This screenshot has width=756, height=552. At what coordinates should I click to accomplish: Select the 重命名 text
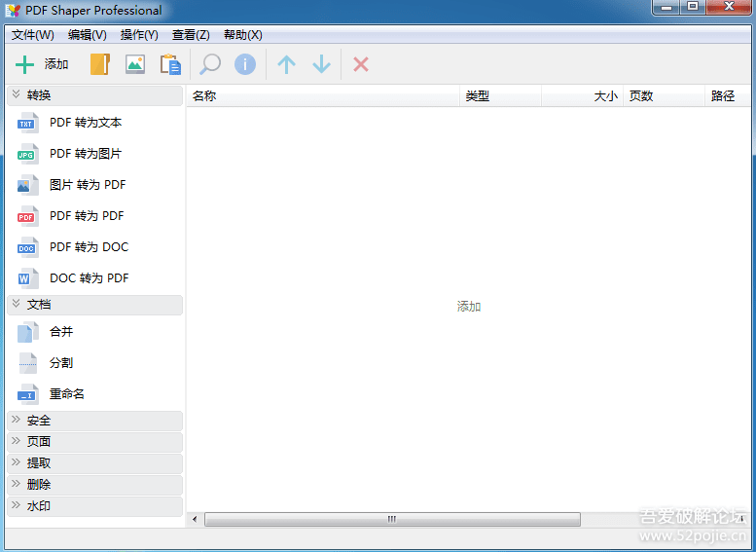[67, 394]
